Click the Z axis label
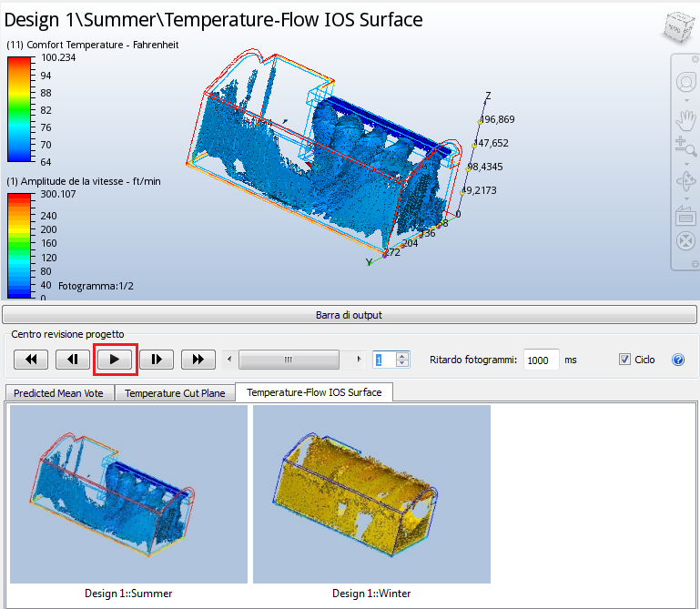The height and width of the screenshot is (609, 700). tap(488, 96)
